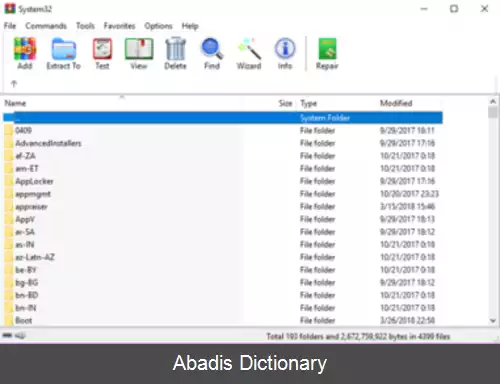
Task: Select the 0409 folder
Action: click(x=23, y=130)
